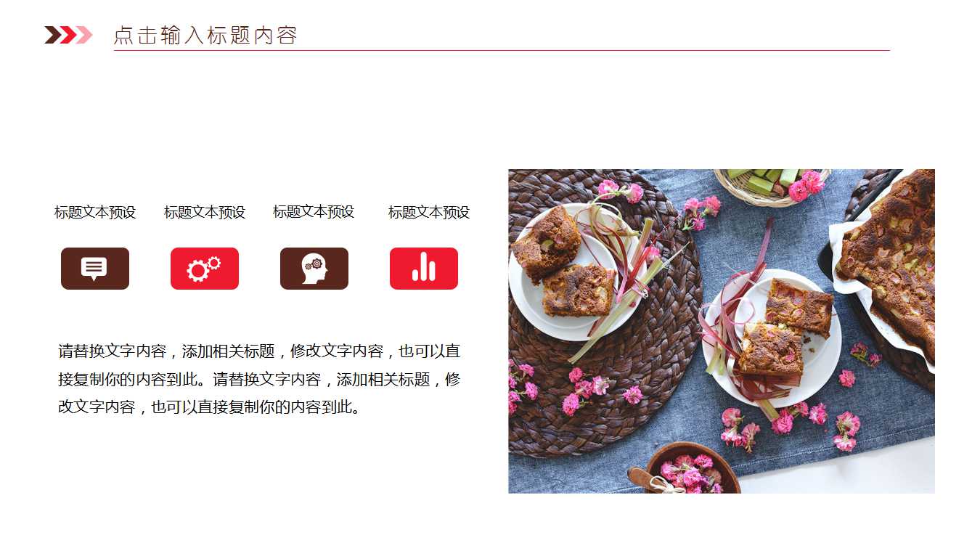Screen dimensions: 980x551
Task: Click the light pink chevron arrow
Action: tap(84, 35)
